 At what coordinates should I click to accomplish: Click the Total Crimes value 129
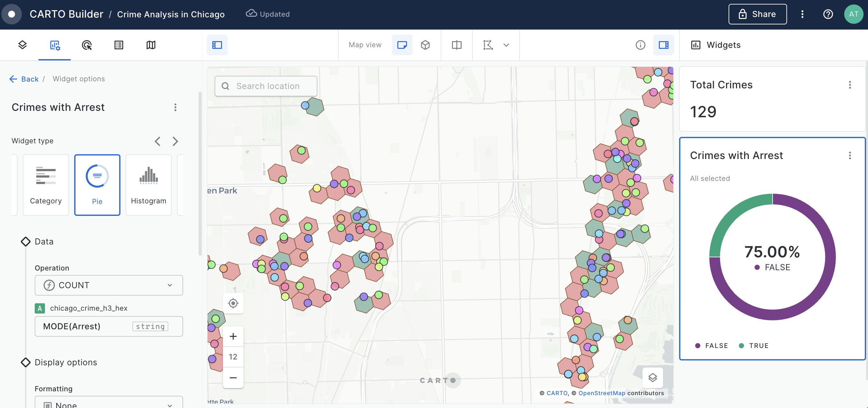point(703,112)
